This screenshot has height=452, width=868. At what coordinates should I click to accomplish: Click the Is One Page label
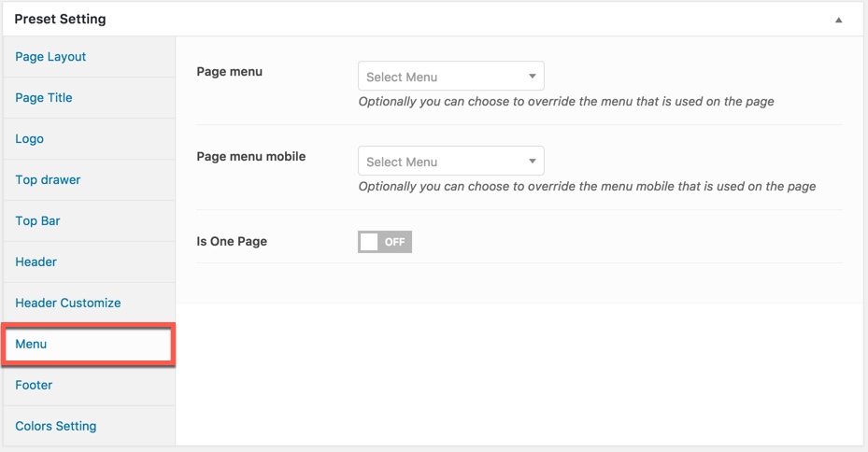coord(232,241)
